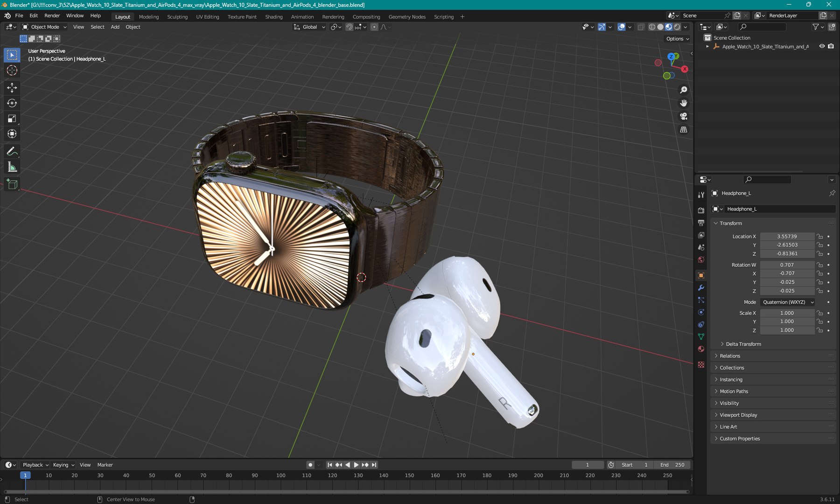Switch to the Shading workspace tab
840x504 pixels.
point(274,17)
